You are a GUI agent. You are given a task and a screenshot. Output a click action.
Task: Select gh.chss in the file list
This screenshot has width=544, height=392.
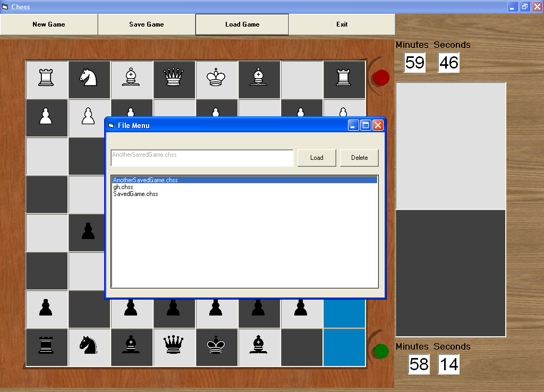point(123,187)
